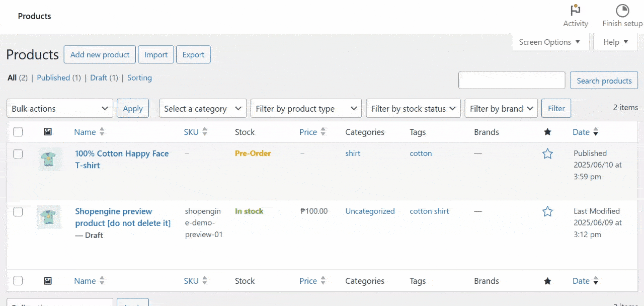Select the 100% Cotton Happy Face T-shirt checkbox
Screen dimensions: 644x306
point(18,154)
